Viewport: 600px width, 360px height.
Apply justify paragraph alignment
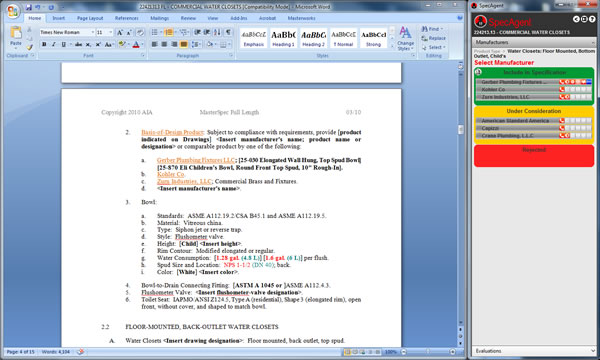tap(184, 45)
